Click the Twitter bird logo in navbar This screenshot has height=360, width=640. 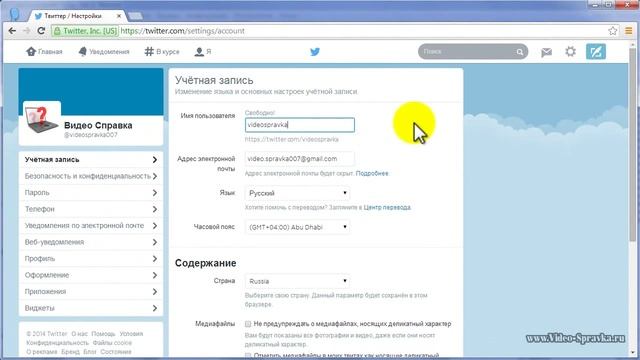315,52
